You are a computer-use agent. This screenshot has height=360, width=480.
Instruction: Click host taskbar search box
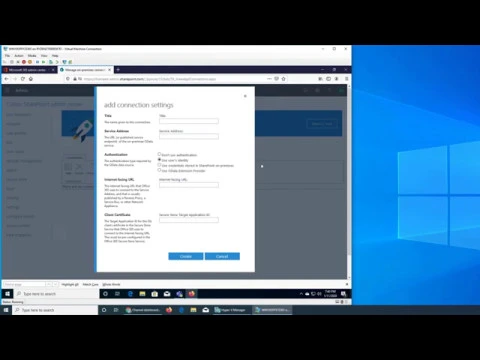(x=55, y=310)
